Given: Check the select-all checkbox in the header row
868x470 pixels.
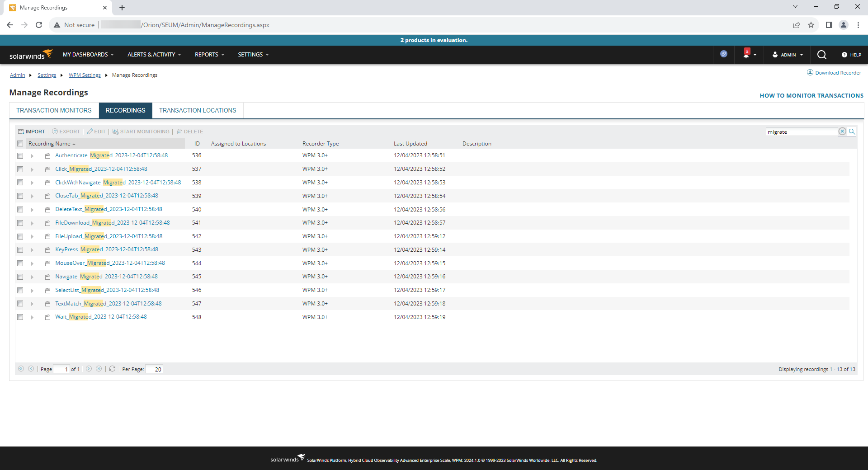Looking at the screenshot, I should click(x=20, y=143).
